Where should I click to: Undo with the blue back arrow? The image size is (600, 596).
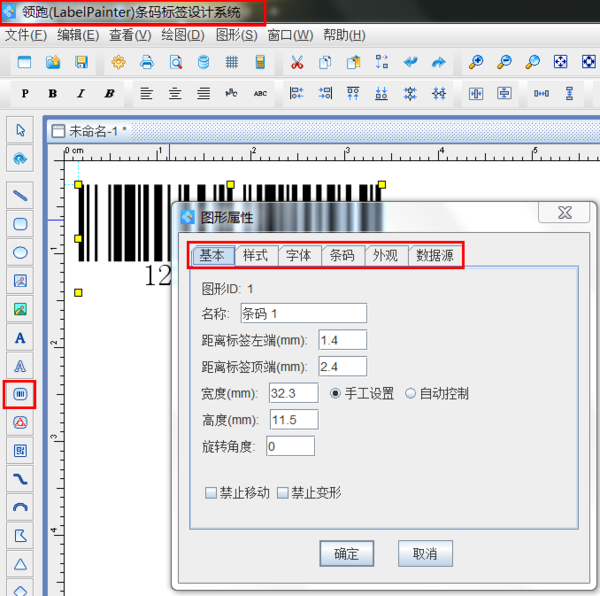[410, 62]
